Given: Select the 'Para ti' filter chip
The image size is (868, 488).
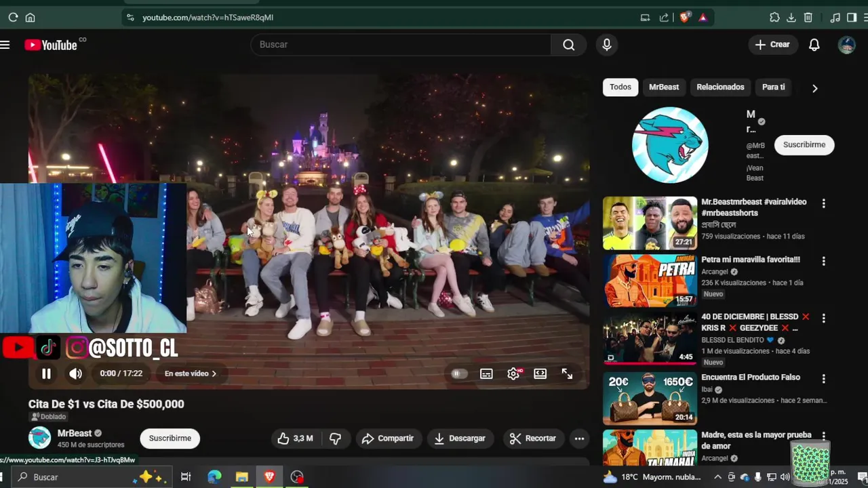Looking at the screenshot, I should point(773,87).
